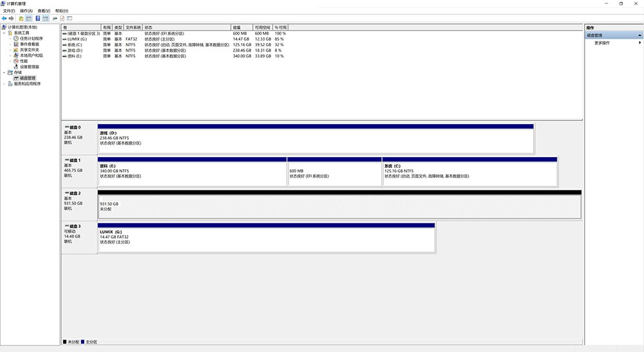Click the 共享文件夹 icon in tree

click(16, 50)
